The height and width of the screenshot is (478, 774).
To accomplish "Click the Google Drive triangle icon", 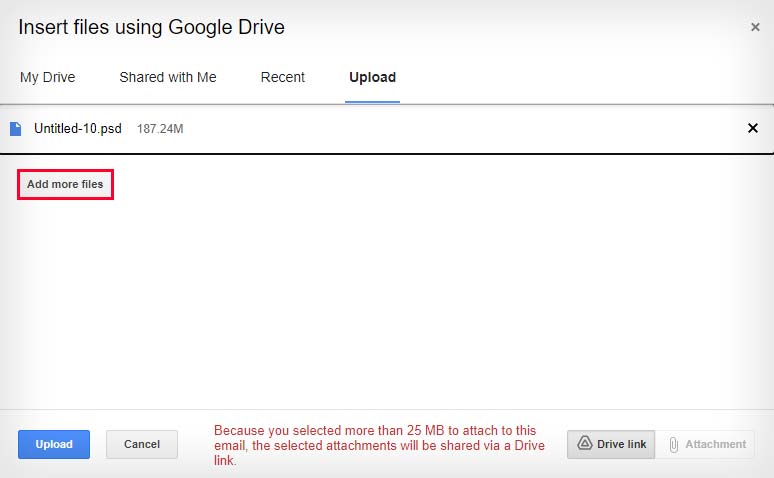I will pyautogui.click(x=584, y=443).
